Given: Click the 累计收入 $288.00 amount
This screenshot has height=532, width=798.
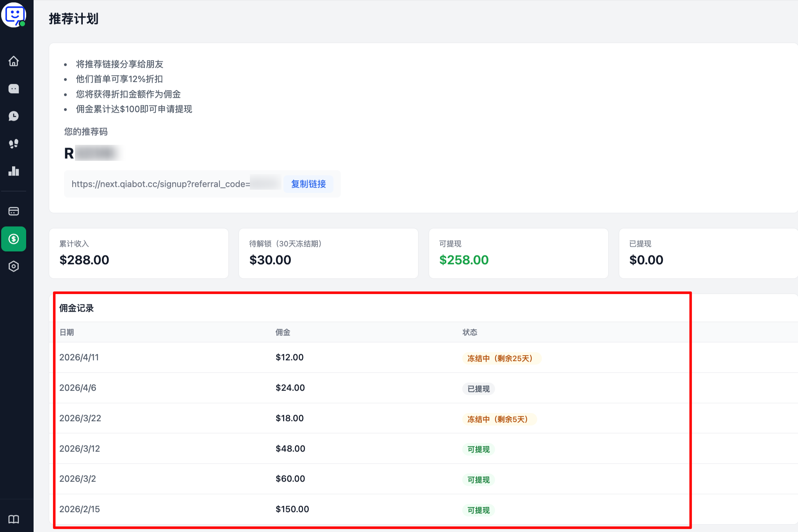Looking at the screenshot, I should point(84,260).
